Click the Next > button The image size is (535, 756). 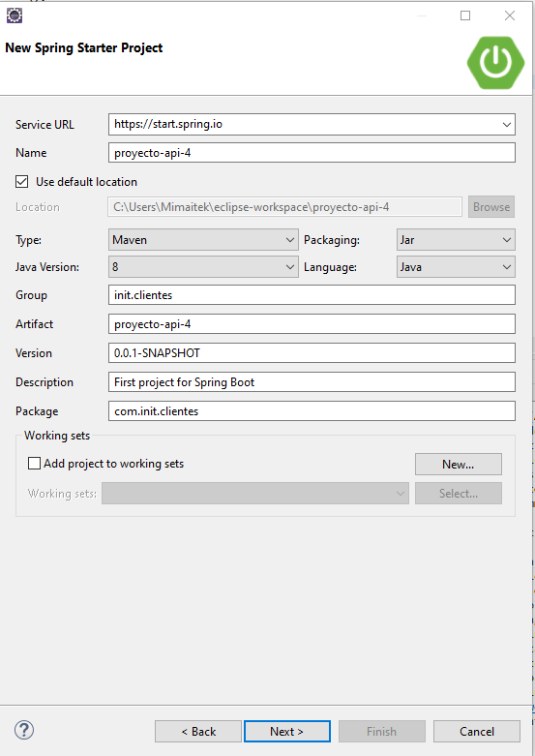(287, 732)
